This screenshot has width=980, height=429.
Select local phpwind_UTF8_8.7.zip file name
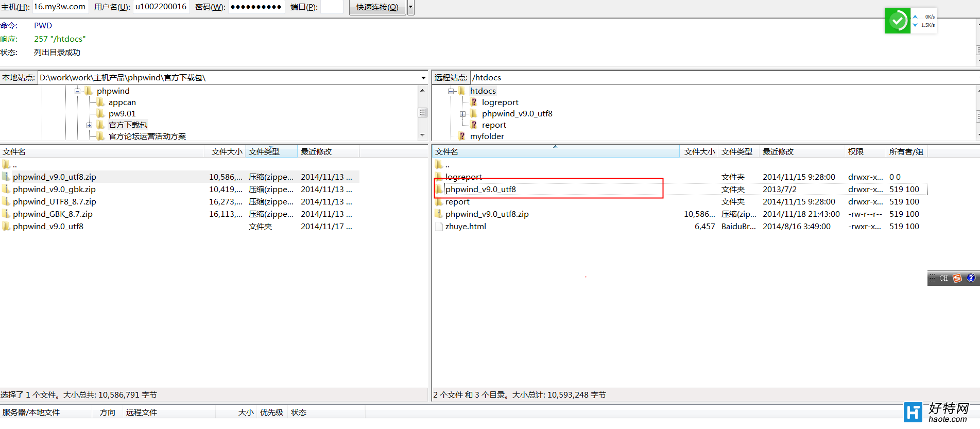pyautogui.click(x=55, y=201)
